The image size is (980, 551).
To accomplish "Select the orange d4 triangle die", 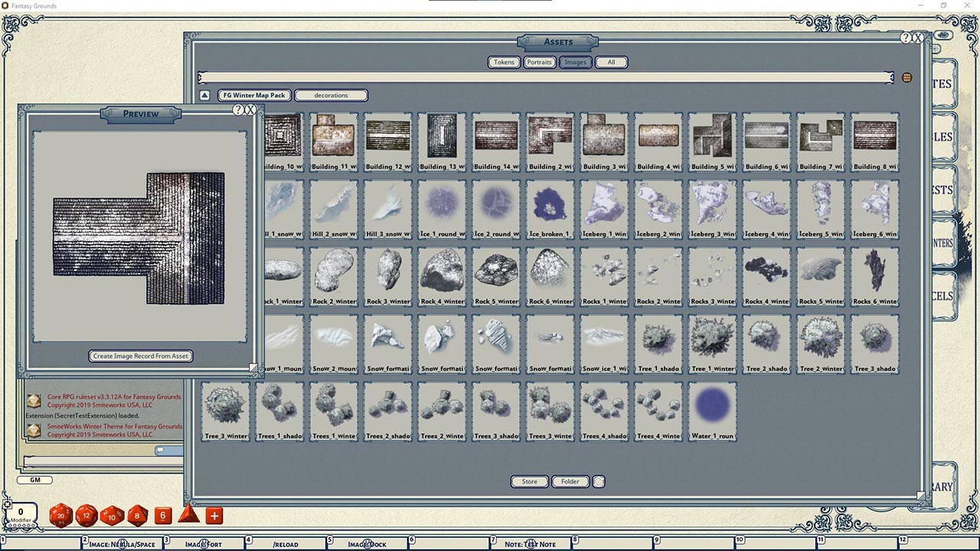I will [188, 517].
